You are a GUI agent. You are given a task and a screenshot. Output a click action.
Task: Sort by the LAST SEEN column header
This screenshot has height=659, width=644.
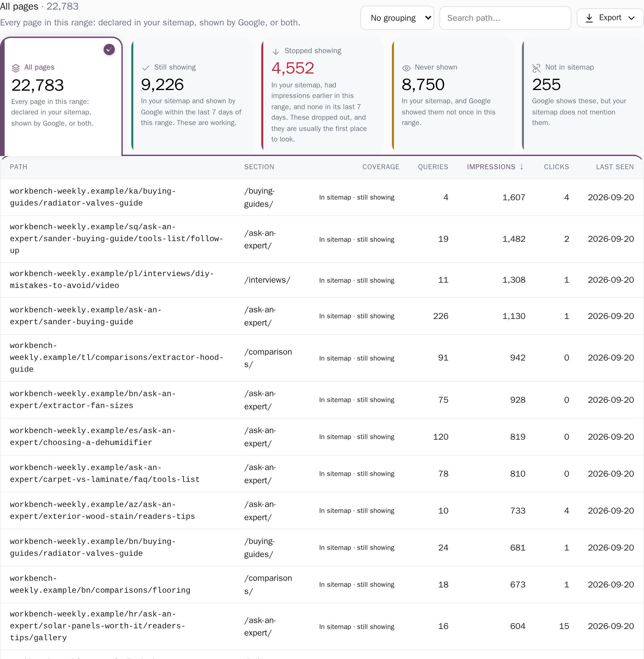point(615,167)
